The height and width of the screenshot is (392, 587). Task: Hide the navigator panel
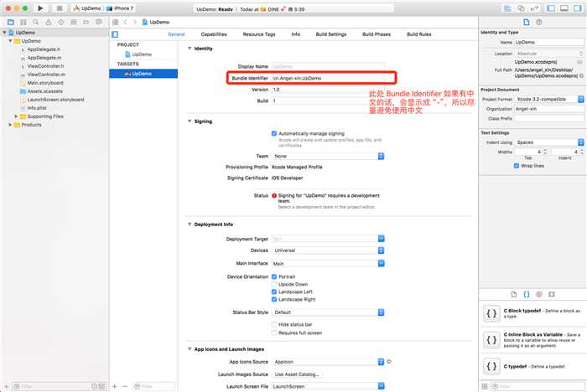(551, 8)
